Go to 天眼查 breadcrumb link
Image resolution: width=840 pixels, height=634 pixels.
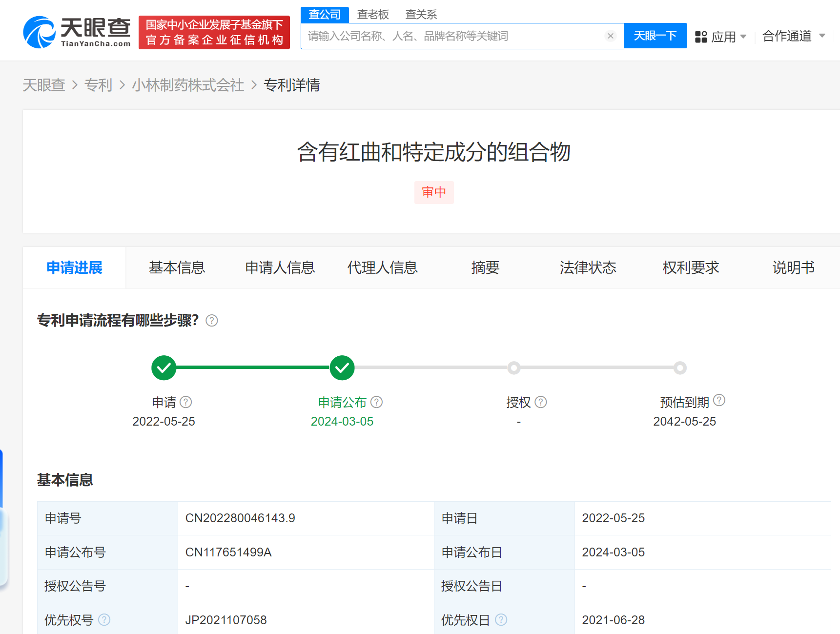44,85
